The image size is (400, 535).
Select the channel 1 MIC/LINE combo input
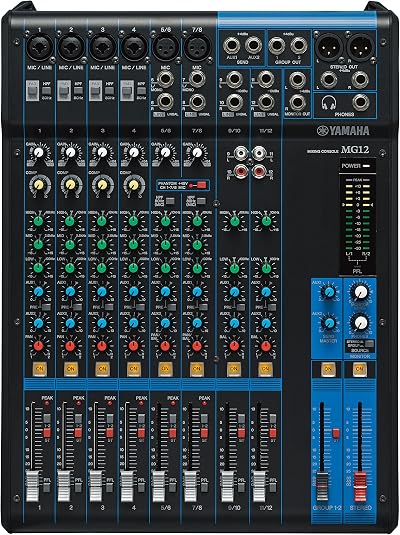(40, 47)
